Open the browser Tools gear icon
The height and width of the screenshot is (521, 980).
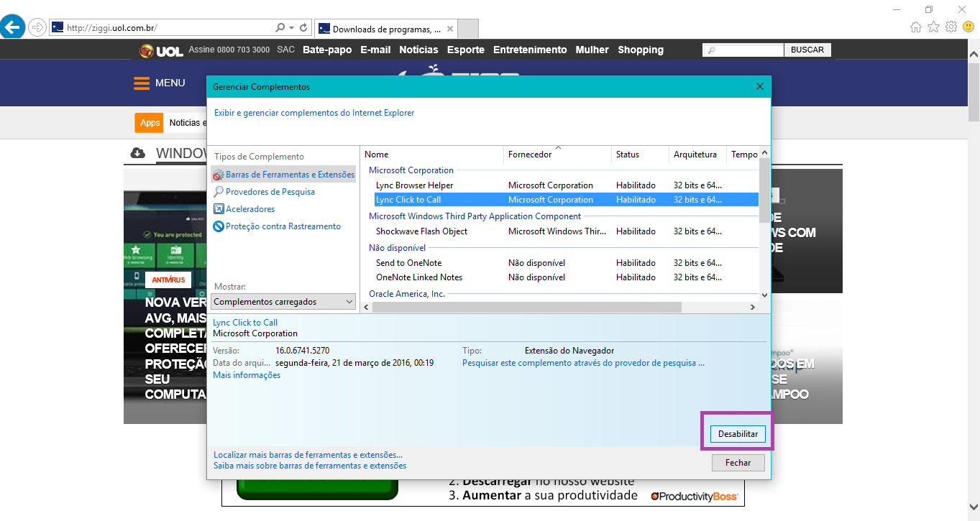pos(951,27)
